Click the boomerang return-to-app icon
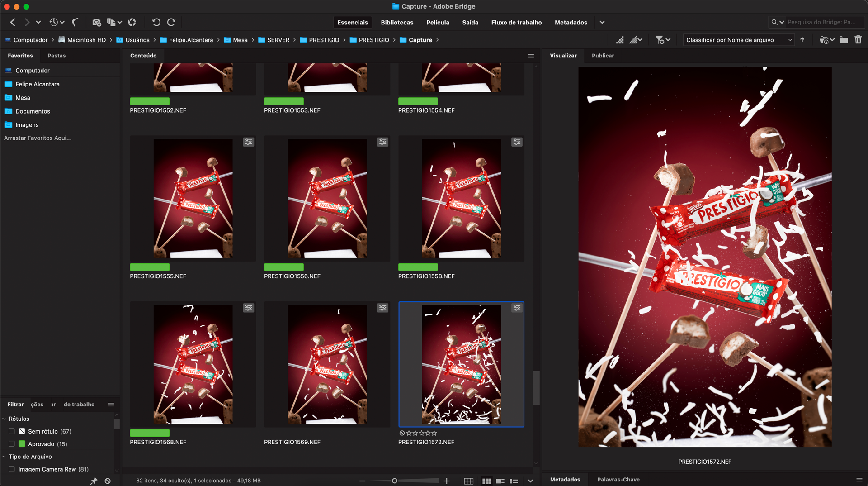The width and height of the screenshot is (868, 486). 75,22
